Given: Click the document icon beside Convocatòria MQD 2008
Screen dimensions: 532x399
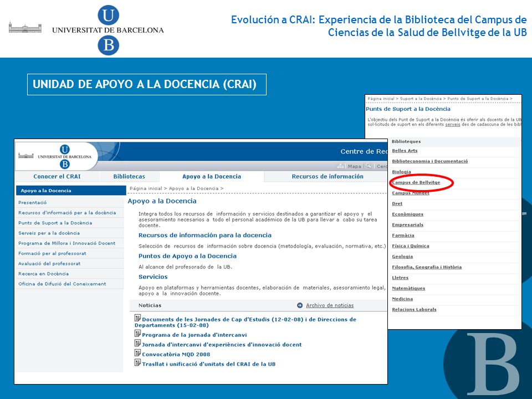Looking at the screenshot, I should (137, 353).
